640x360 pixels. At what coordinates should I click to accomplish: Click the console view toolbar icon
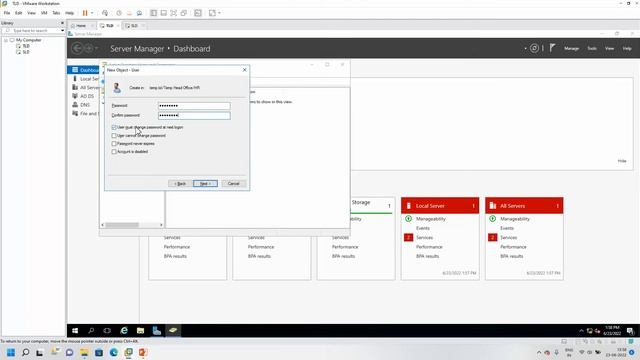pyautogui.click(x=198, y=13)
